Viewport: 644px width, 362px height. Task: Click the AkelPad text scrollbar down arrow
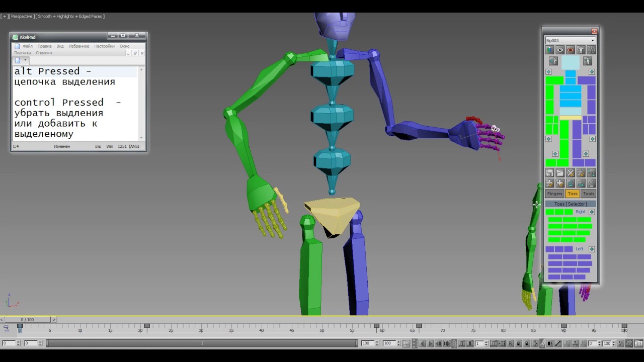[x=141, y=138]
